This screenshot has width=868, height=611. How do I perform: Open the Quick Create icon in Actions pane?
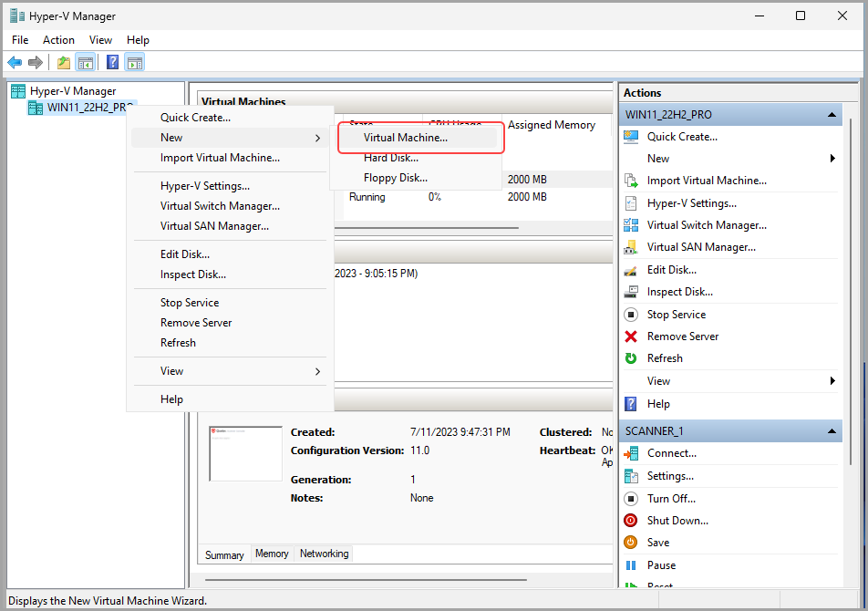tap(633, 136)
